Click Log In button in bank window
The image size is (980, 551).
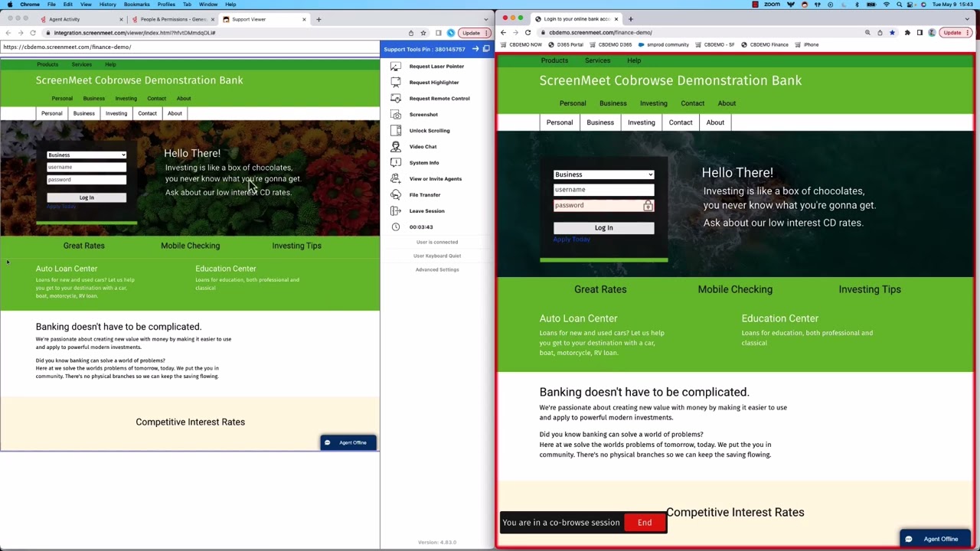(603, 227)
